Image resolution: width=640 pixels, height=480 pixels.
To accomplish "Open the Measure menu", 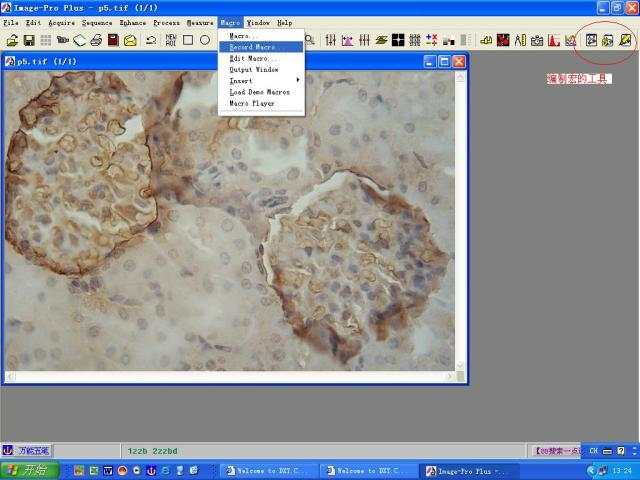I will click(x=200, y=22).
